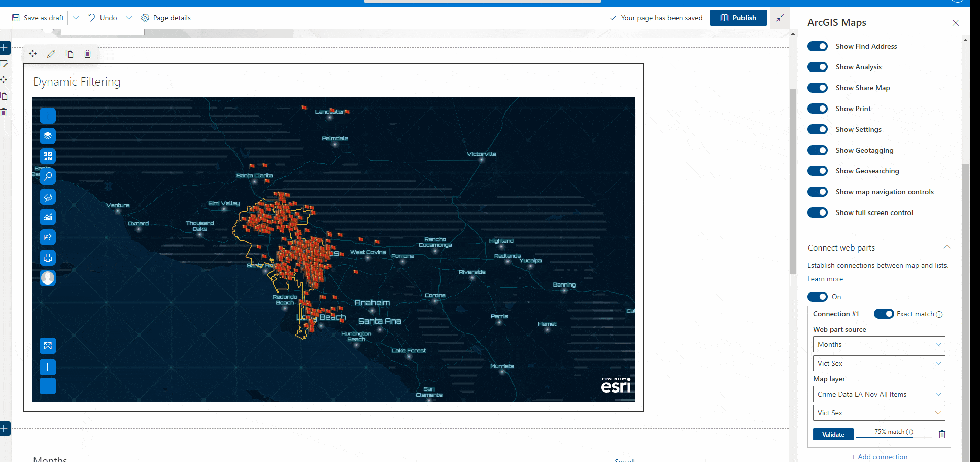The height and width of the screenshot is (462, 980).
Task: Disable Show full screen control
Action: (x=818, y=212)
